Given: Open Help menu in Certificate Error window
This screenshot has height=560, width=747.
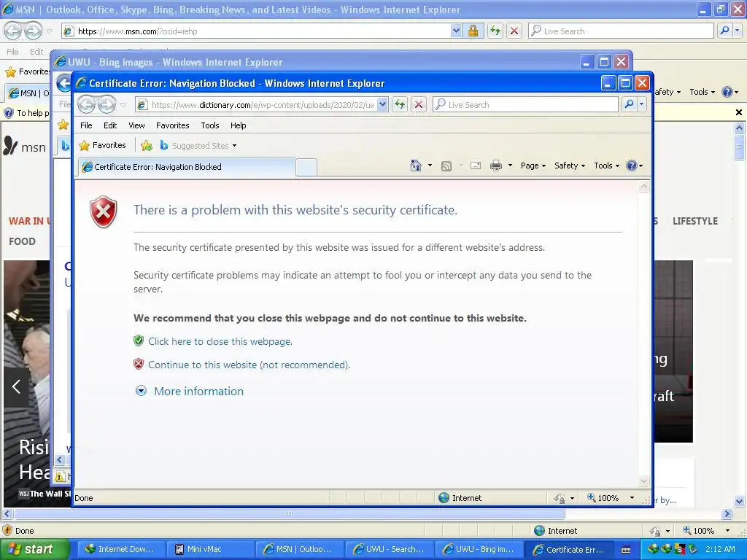Looking at the screenshot, I should coord(239,125).
